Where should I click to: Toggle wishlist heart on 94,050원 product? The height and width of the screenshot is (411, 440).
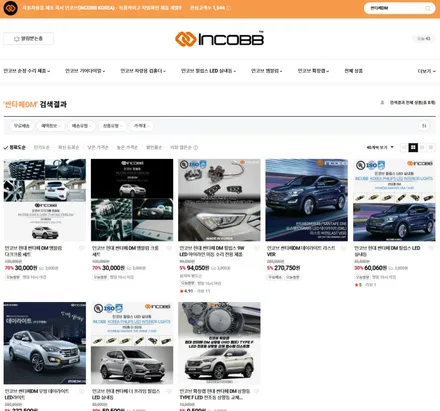[256, 248]
